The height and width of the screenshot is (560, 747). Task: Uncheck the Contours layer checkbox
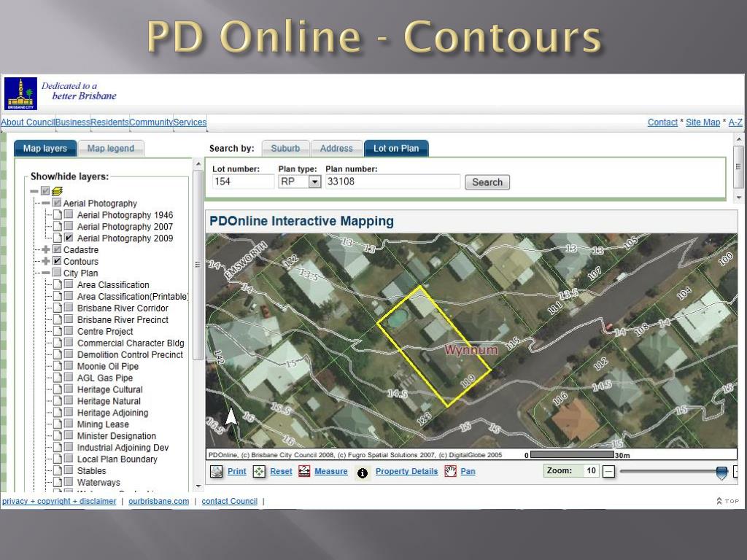pyautogui.click(x=57, y=260)
